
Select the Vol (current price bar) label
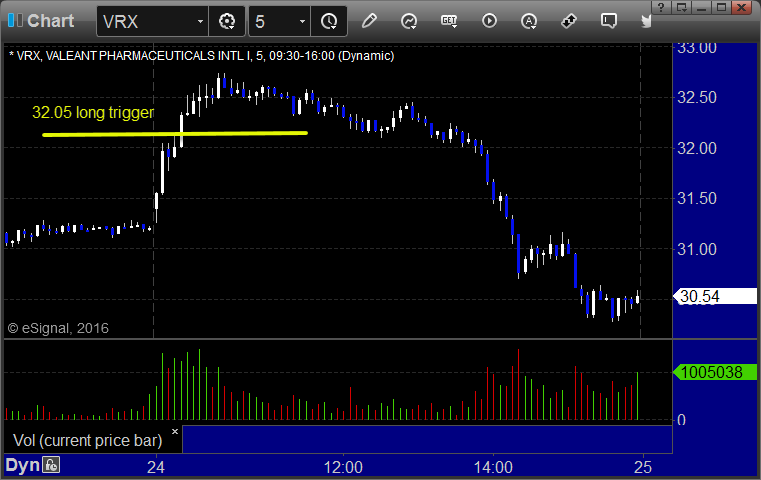click(88, 440)
